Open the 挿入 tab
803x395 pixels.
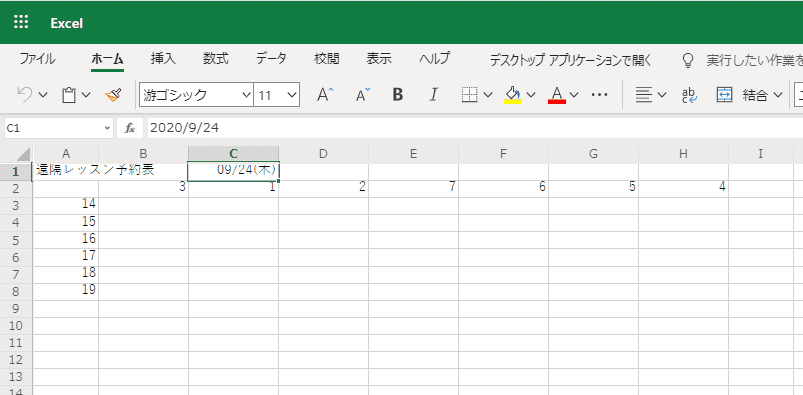pos(163,59)
